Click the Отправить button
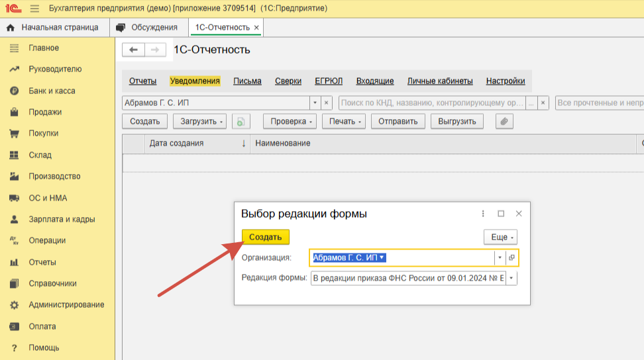The image size is (644, 360). coord(398,122)
